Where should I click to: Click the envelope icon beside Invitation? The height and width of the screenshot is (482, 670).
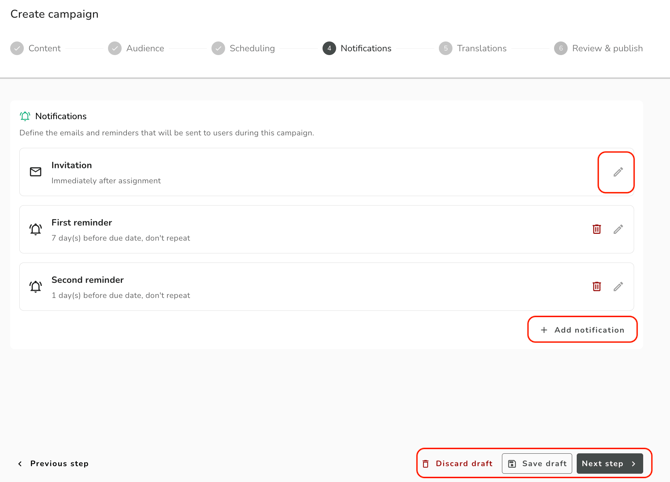(x=35, y=172)
